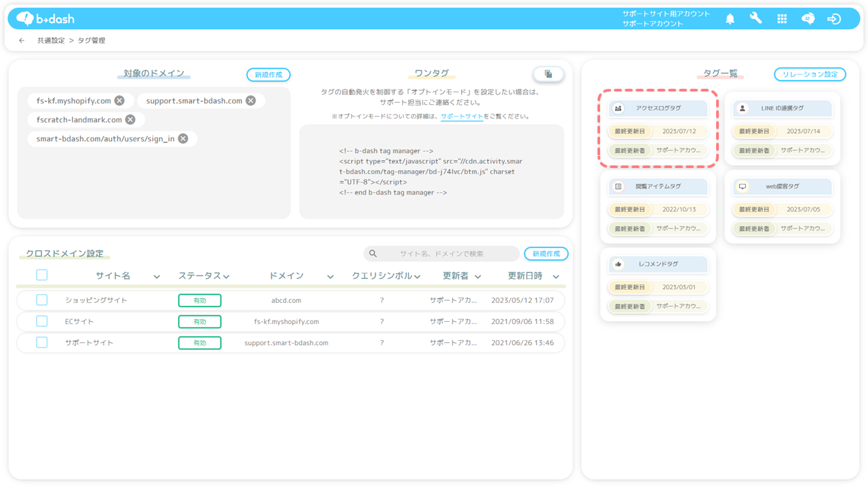
Task: Remove fscratch-landmark.com domain chip
Action: 130,119
